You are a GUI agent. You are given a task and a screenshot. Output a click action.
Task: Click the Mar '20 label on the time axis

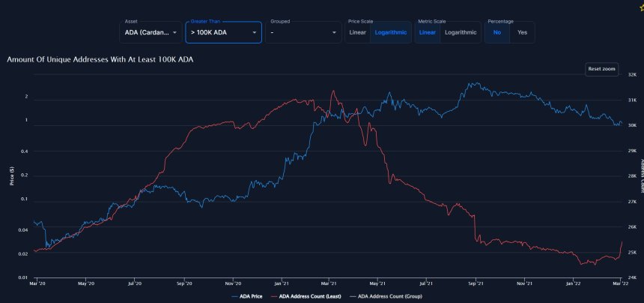coord(39,283)
